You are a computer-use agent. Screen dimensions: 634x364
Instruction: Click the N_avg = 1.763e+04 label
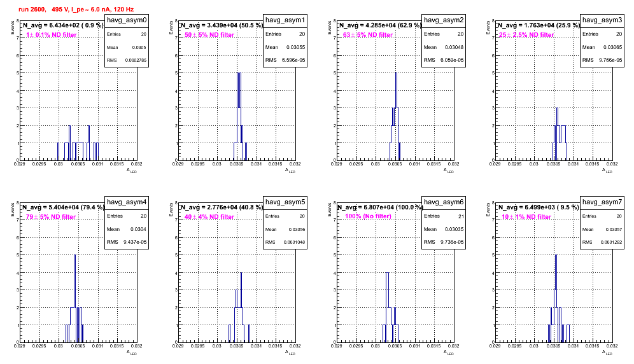pyautogui.click(x=539, y=25)
